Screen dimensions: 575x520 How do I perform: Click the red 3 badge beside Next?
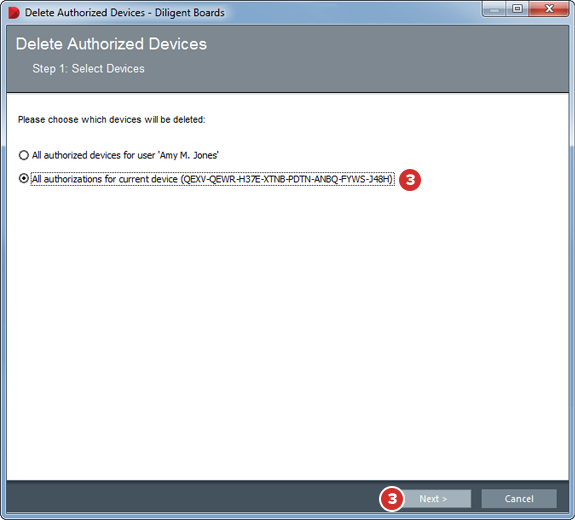coord(392,499)
